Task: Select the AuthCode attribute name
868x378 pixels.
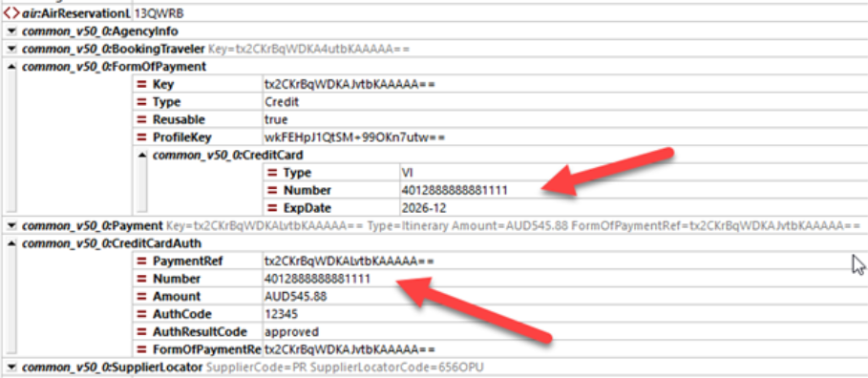Action: click(182, 314)
